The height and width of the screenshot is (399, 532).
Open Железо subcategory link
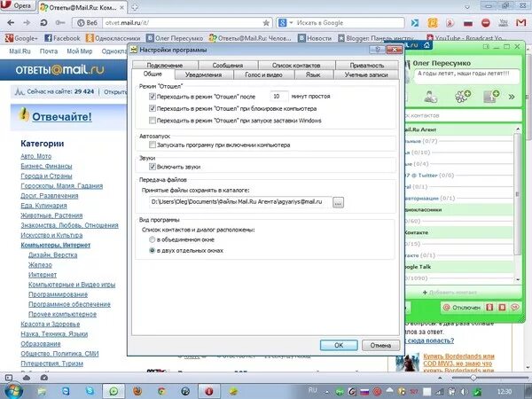[40, 264]
